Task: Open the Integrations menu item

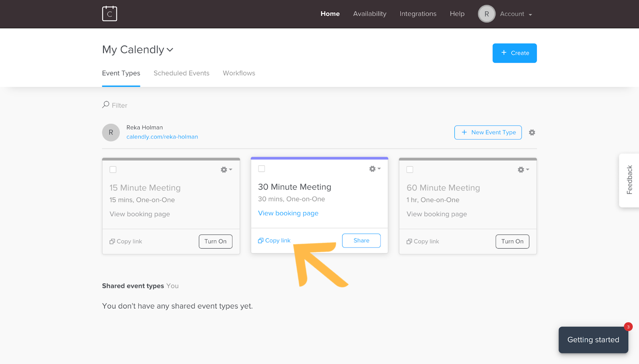Action: [x=418, y=14]
